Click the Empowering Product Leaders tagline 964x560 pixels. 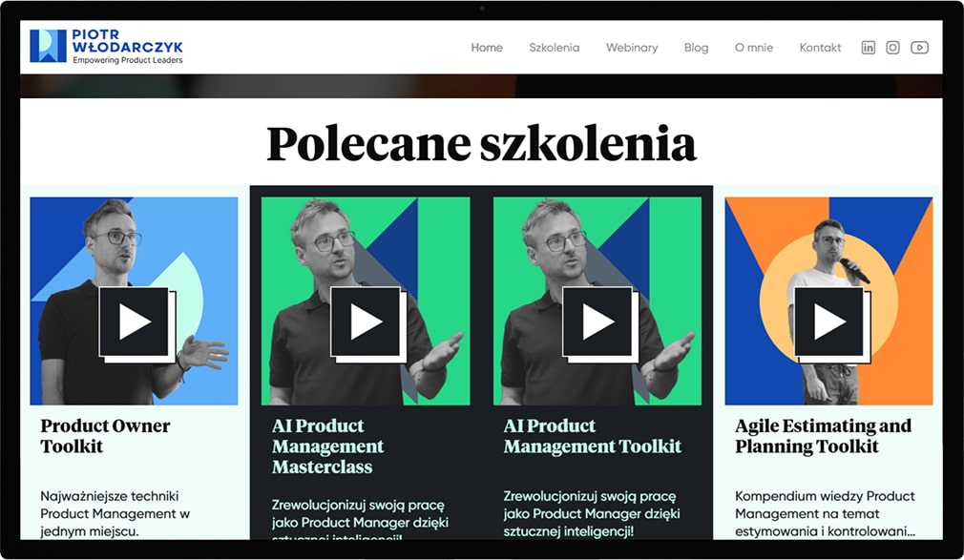pyautogui.click(x=128, y=60)
